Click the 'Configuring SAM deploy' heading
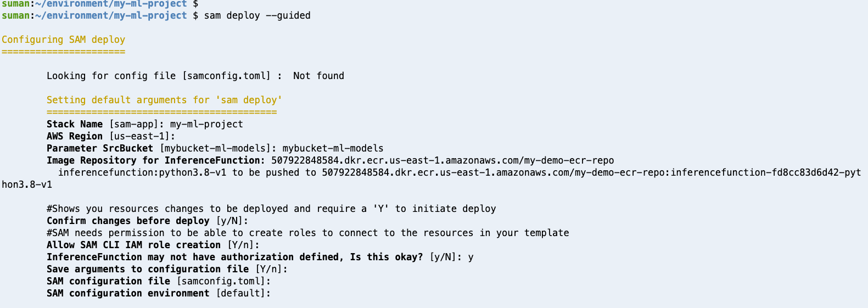This screenshot has height=308, width=868. (x=63, y=40)
